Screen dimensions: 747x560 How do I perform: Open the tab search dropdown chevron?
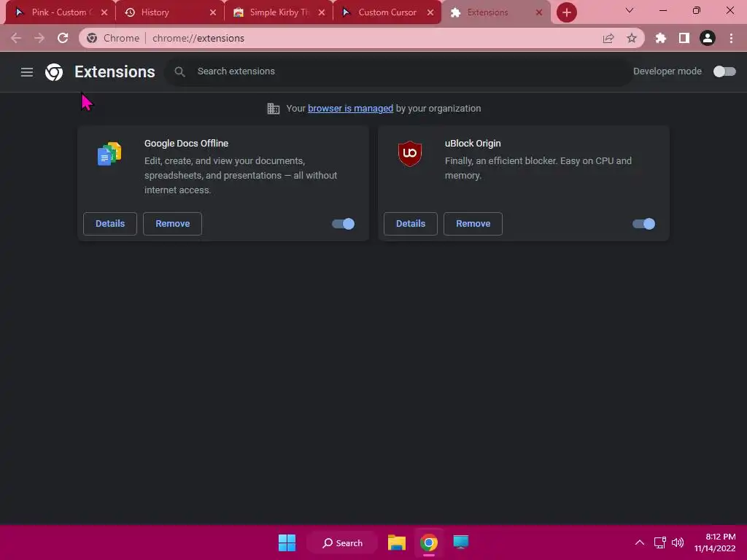pos(630,10)
